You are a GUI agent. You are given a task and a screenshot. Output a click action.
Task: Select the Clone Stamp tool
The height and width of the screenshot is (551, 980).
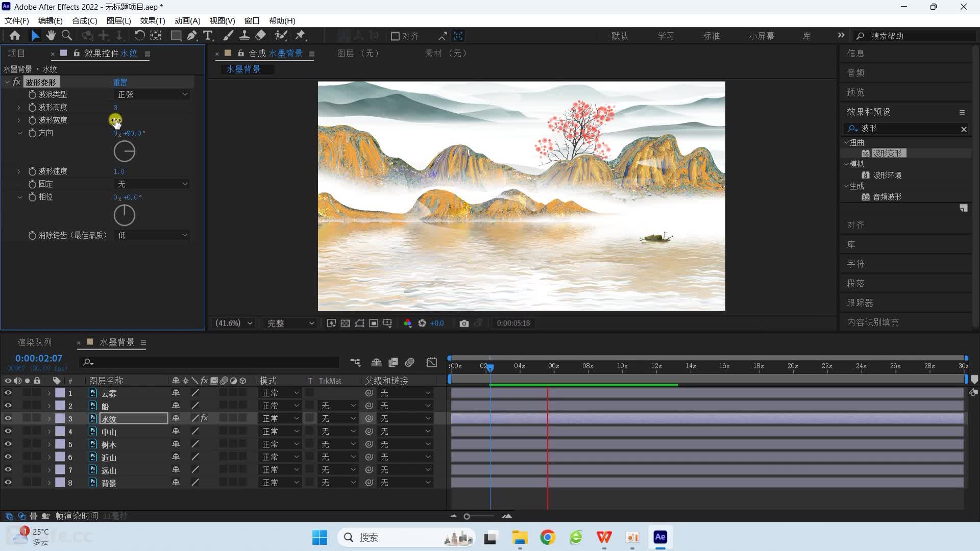click(x=244, y=36)
